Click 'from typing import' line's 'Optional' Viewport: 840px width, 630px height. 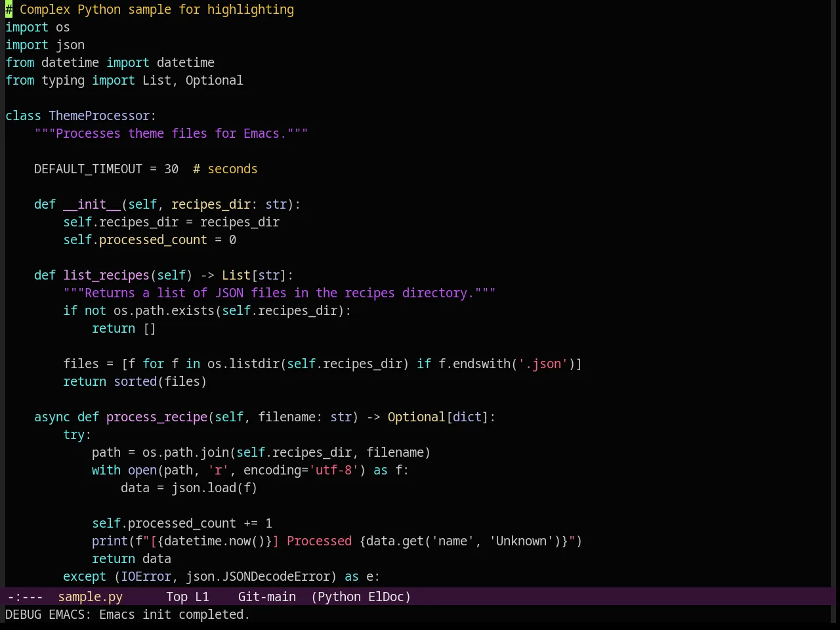coord(214,80)
